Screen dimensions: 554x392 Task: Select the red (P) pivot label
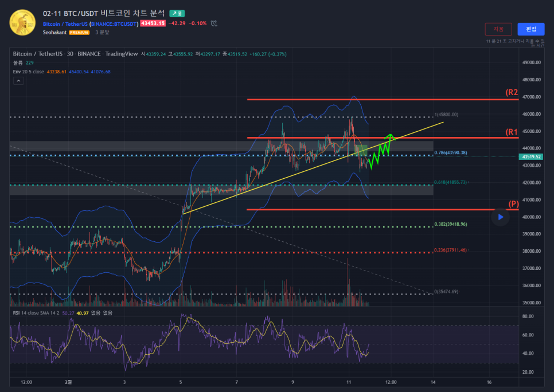(x=513, y=204)
